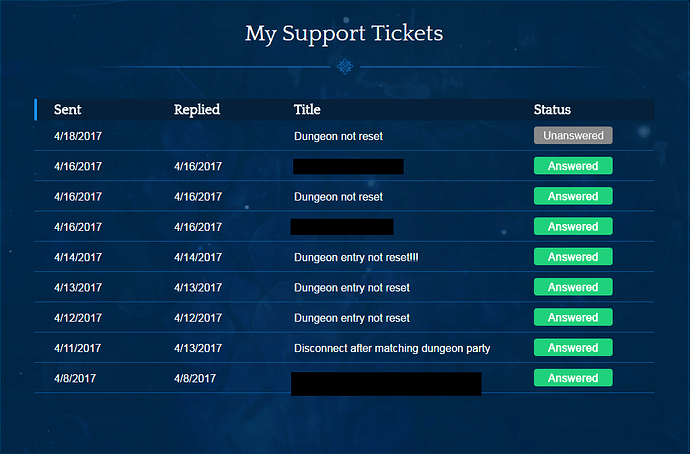Image resolution: width=690 pixels, height=454 pixels.
Task: Click the 'My Support Tickets' heading
Action: click(x=344, y=34)
